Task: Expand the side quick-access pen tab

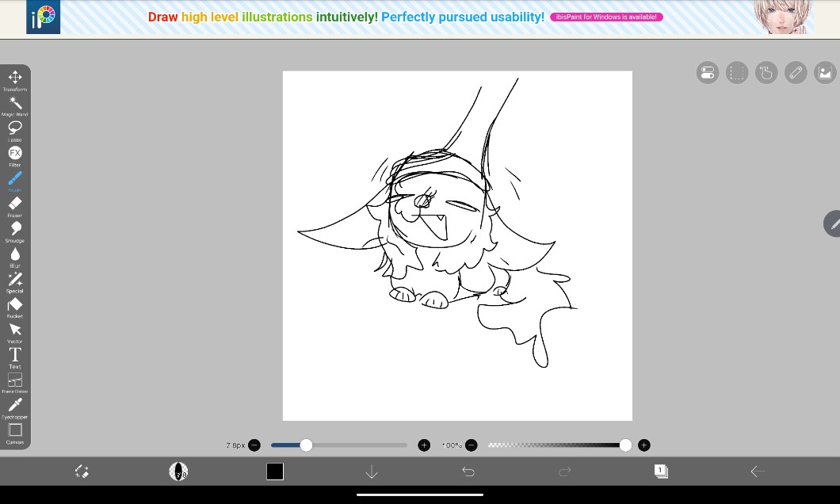Action: tap(832, 224)
